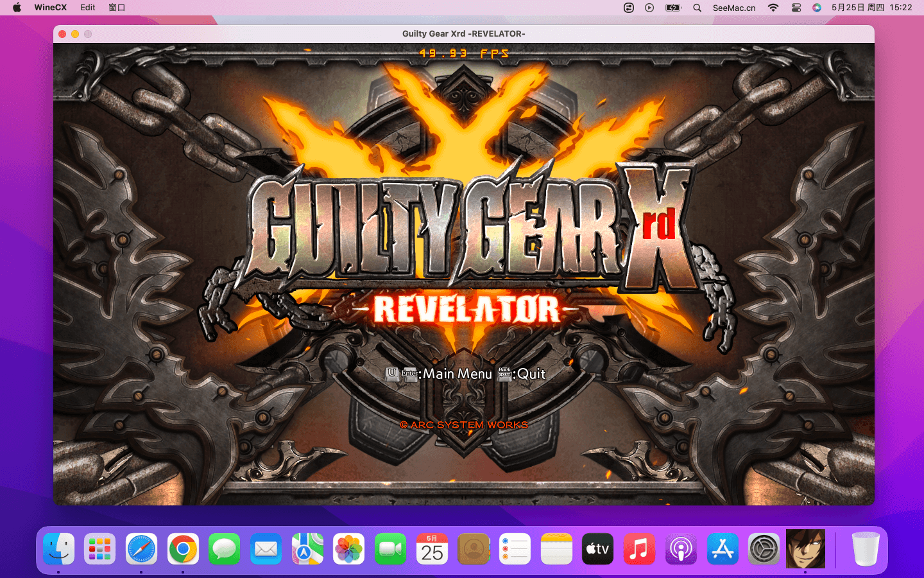Open Launchpad from the dock
This screenshot has height=578, width=924.
tap(100, 549)
